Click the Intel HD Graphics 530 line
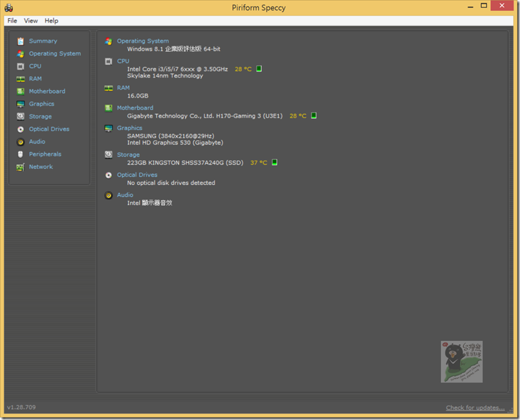This screenshot has width=520, height=420. point(175,143)
